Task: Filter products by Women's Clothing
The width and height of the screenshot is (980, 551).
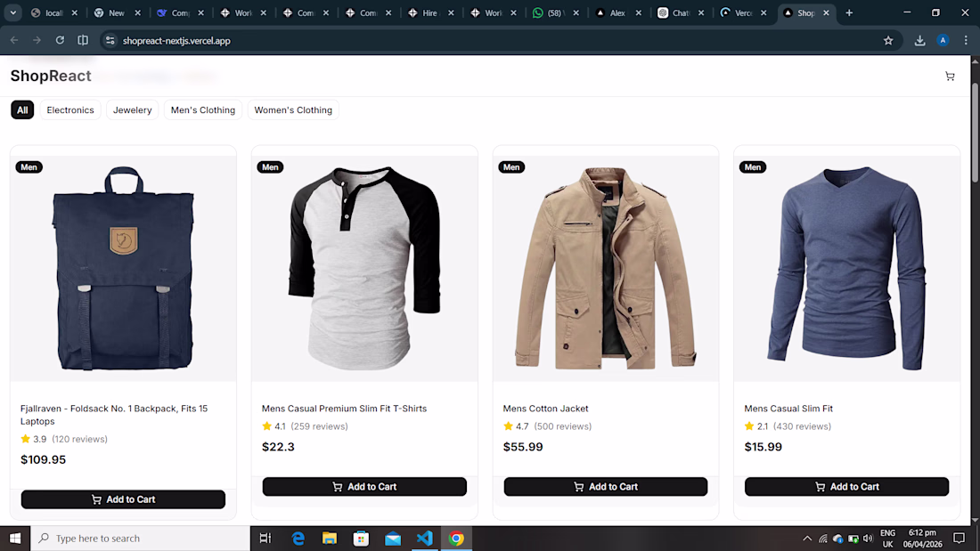Action: pyautogui.click(x=293, y=110)
